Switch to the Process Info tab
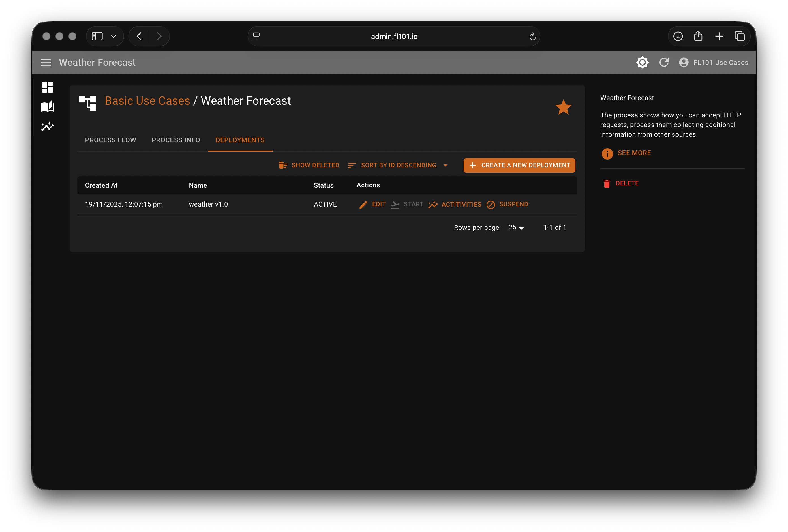 click(176, 140)
